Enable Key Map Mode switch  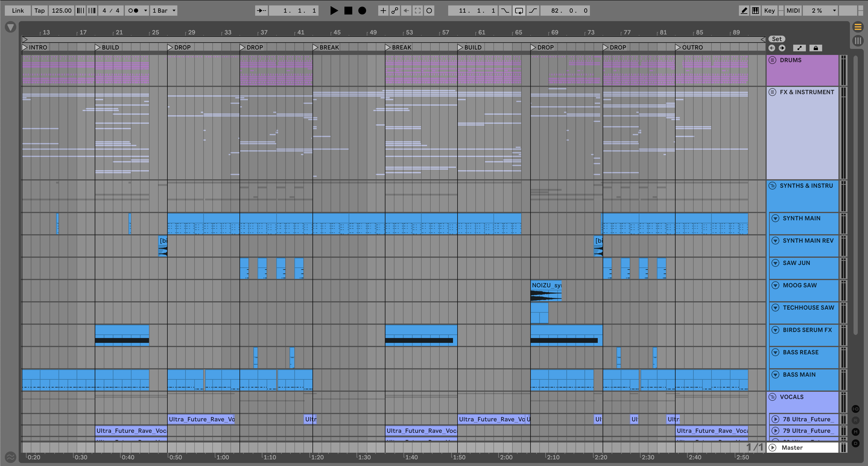[769, 11]
